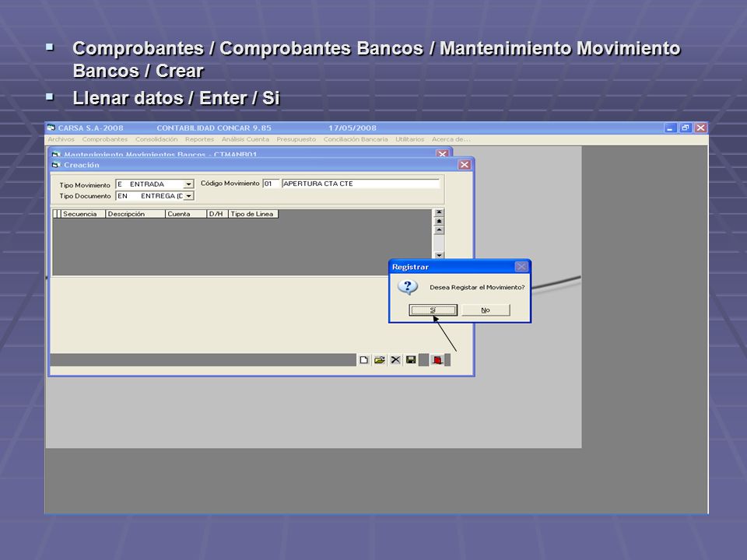The height and width of the screenshot is (560, 747).
Task: Open the Archivos menu
Action: point(61,139)
